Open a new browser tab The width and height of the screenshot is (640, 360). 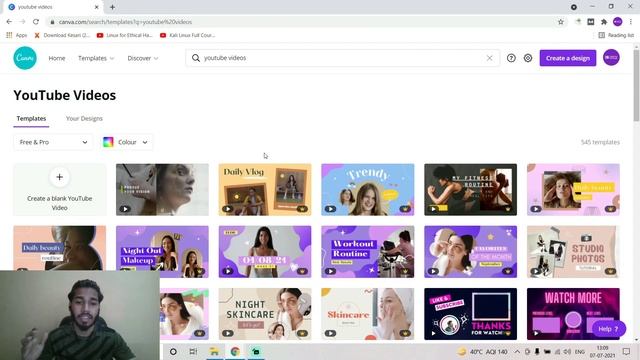pyautogui.click(x=112, y=7)
